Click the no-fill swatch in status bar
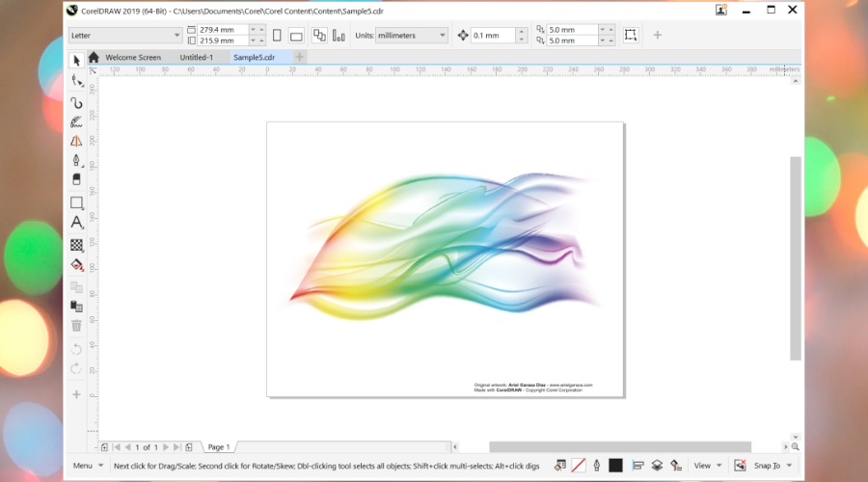Viewport: 868px width, 482px height. pos(579,466)
